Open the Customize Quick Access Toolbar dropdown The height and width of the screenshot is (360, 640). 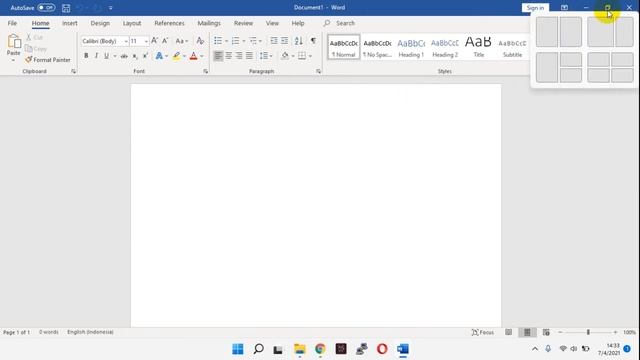tap(111, 8)
